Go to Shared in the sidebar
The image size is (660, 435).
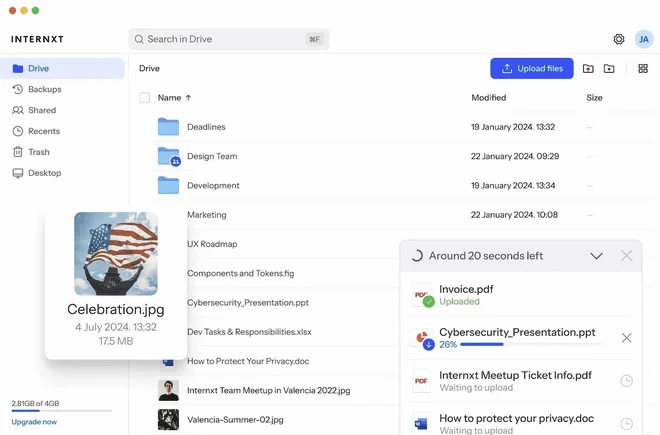62,110
